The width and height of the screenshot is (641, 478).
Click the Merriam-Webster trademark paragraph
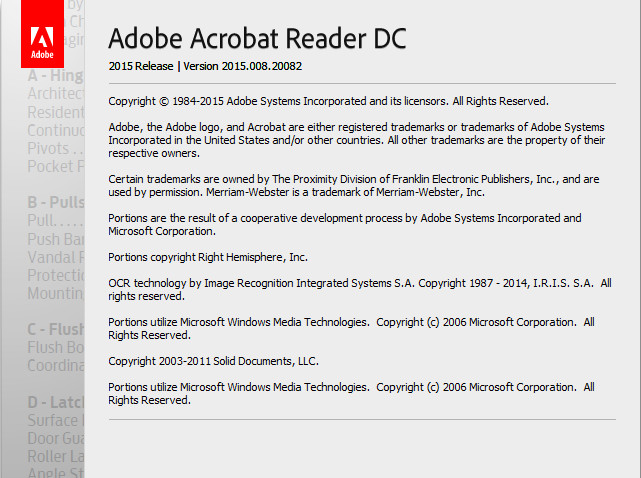(354, 186)
